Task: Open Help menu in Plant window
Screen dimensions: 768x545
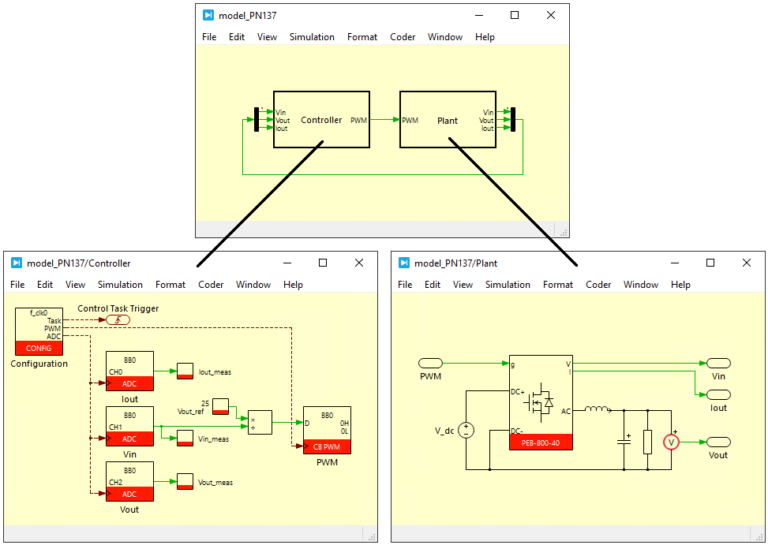Action: [681, 284]
